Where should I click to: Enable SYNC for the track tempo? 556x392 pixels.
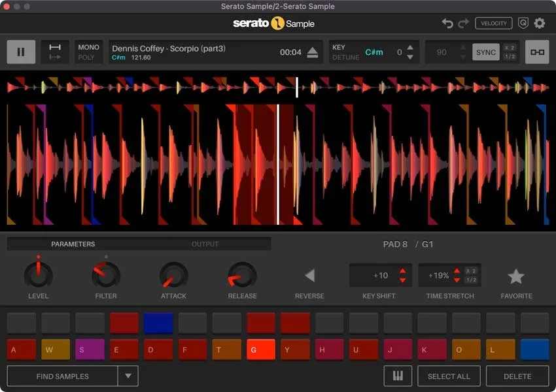point(486,52)
